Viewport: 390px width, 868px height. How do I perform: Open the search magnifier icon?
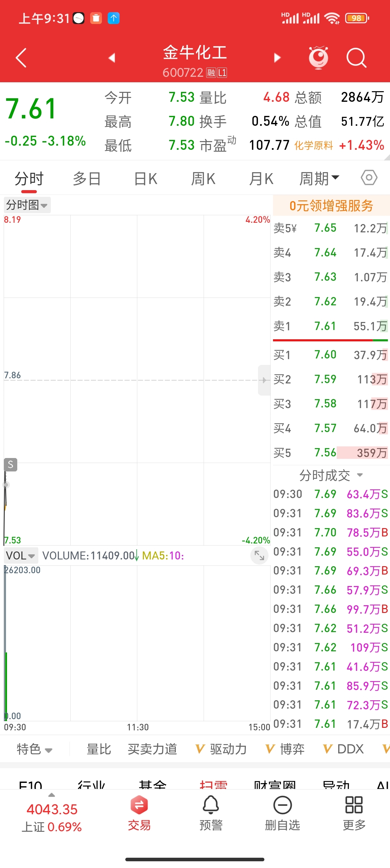coord(356,58)
